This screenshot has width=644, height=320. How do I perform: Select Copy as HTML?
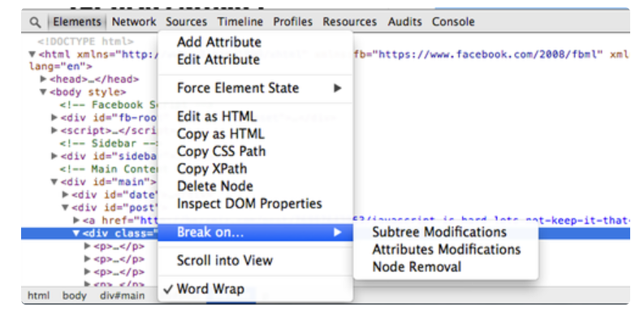pos(255,134)
